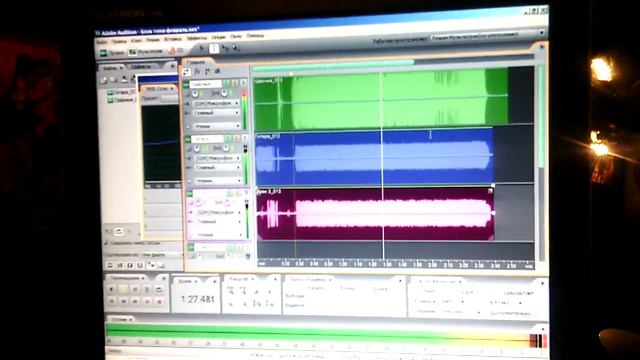The image size is (640, 360).
Task: Stop playback in the transport panel
Action: point(111,289)
